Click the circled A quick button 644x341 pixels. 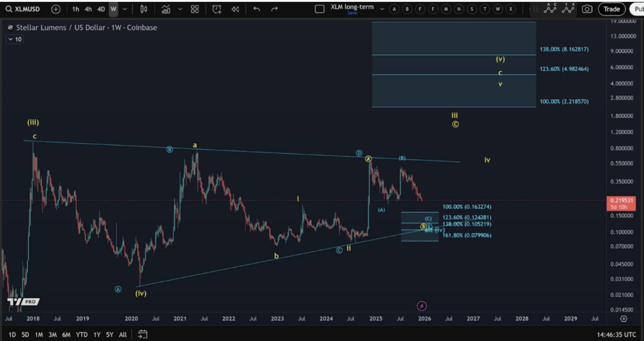click(x=394, y=9)
